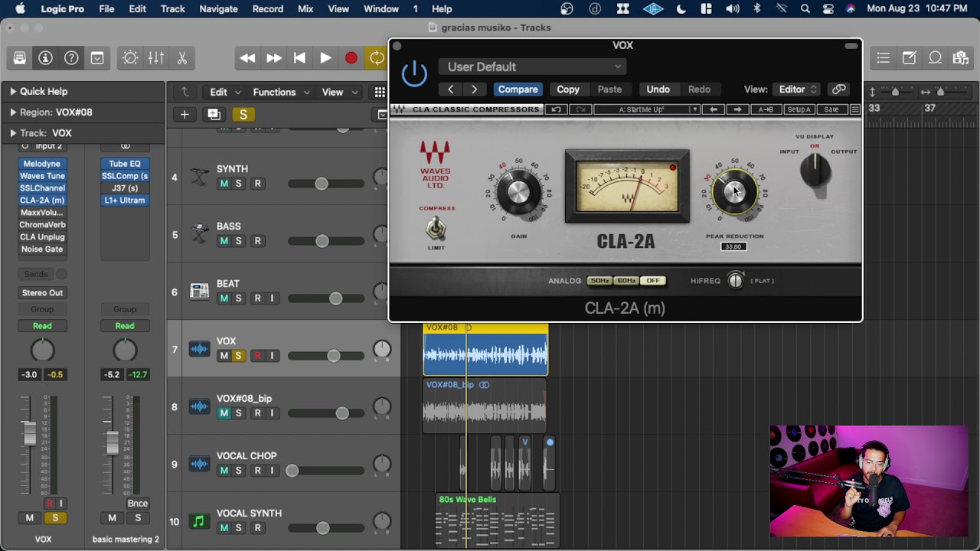Set Analog to OFF

point(653,281)
